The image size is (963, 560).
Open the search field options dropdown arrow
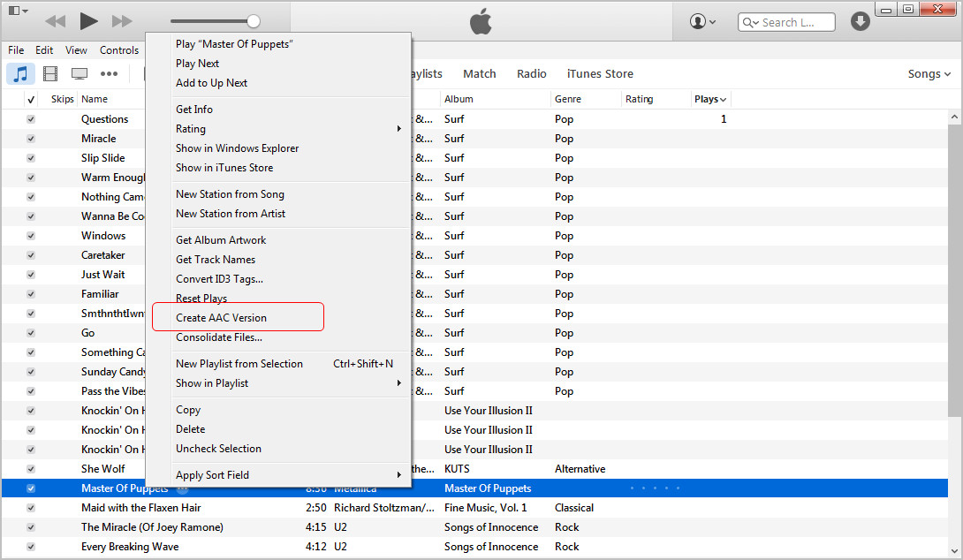(x=756, y=23)
